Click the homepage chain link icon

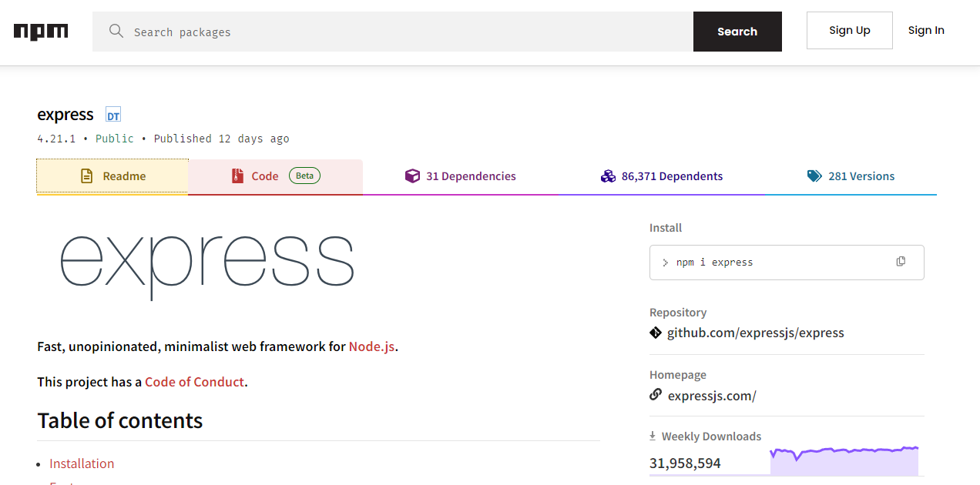(x=656, y=395)
